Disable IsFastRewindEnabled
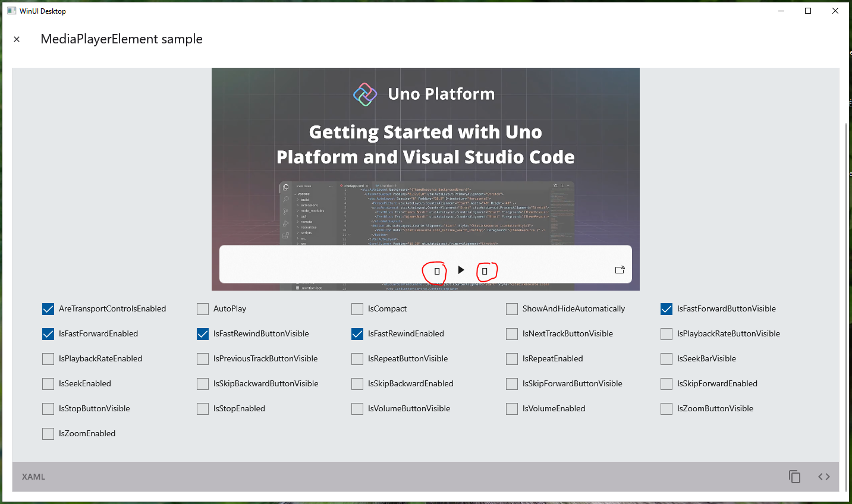852x504 pixels. (357, 334)
